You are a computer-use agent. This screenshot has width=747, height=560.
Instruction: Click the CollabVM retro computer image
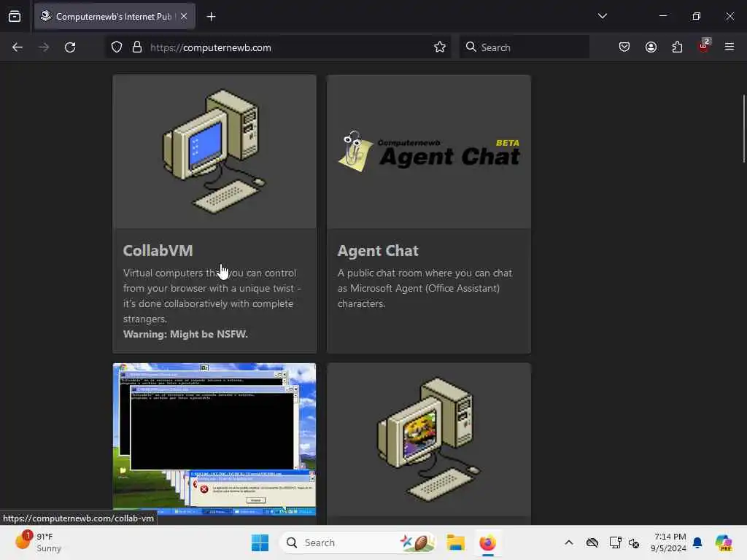214,152
